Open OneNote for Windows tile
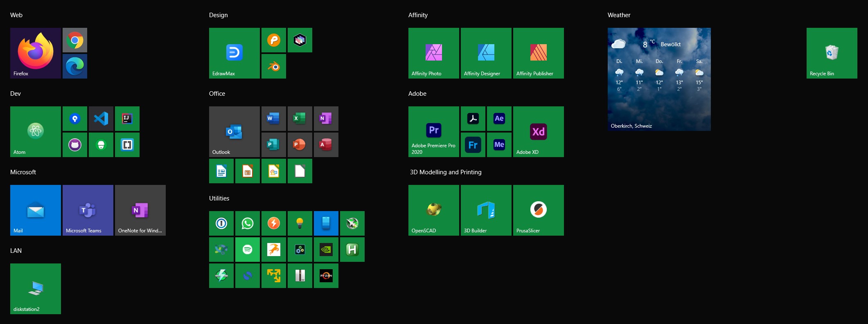This screenshot has width=868, height=324. point(140,210)
